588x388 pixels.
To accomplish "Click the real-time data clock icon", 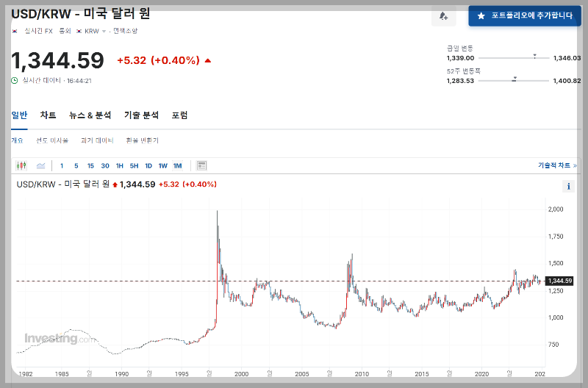I will [x=15, y=81].
